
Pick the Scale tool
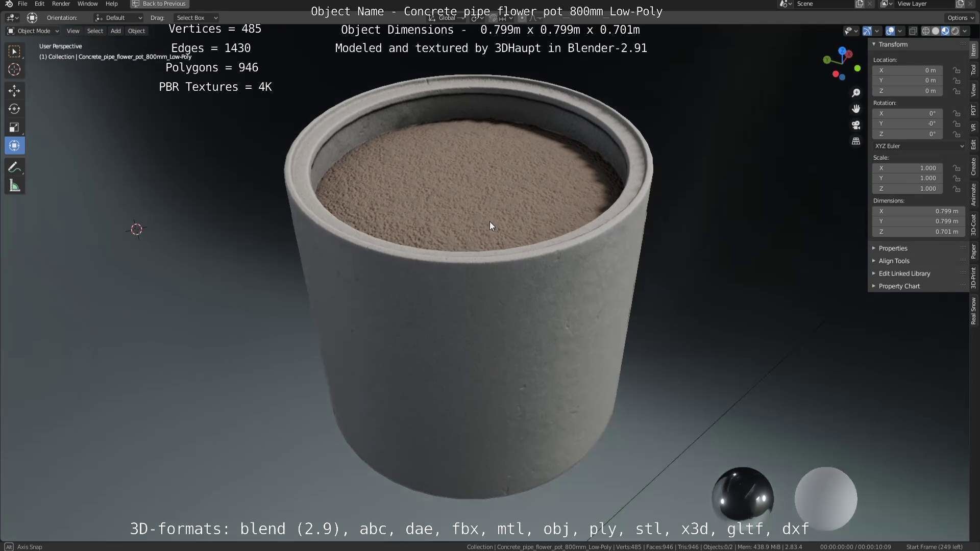coord(14,128)
